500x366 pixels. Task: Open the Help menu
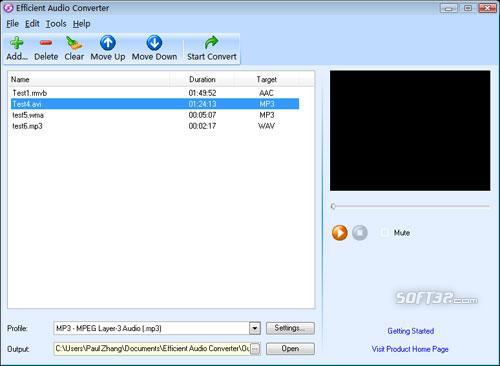(x=82, y=24)
